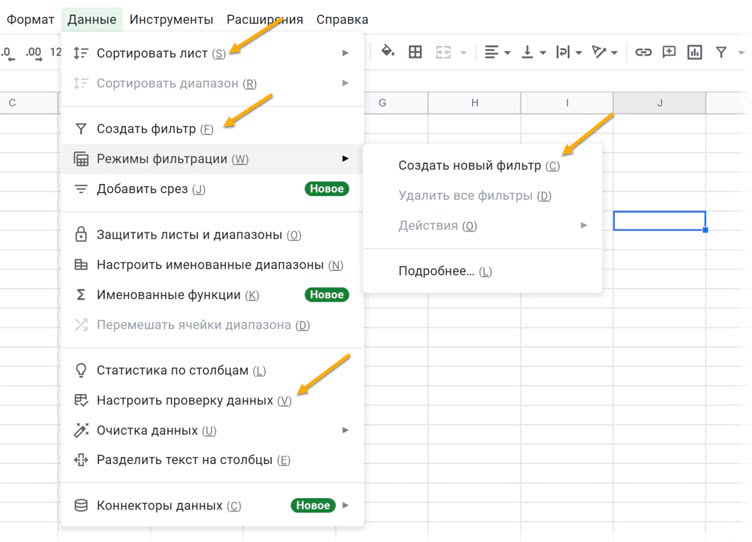The image size is (752, 542).
Task: Select Создать фильтр menu entry
Action: [146, 129]
